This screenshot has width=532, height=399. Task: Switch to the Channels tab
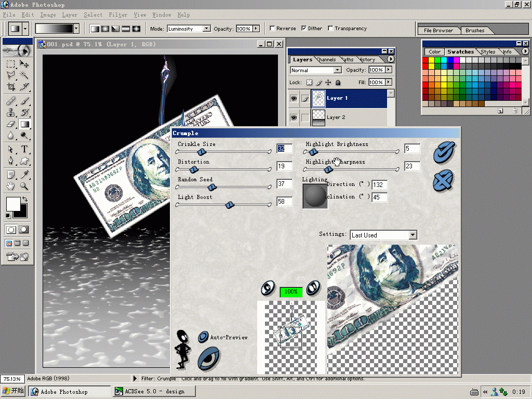[x=327, y=59]
